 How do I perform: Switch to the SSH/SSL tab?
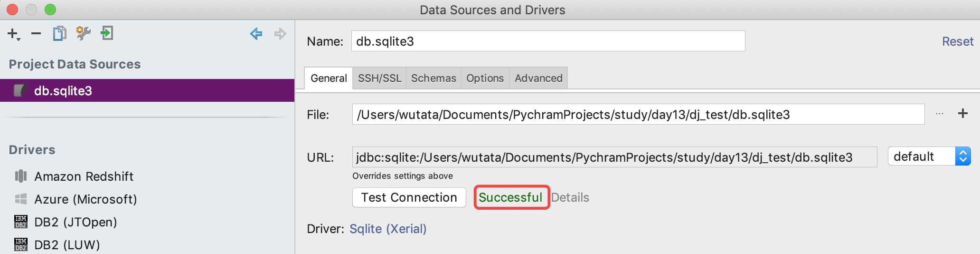pos(379,78)
